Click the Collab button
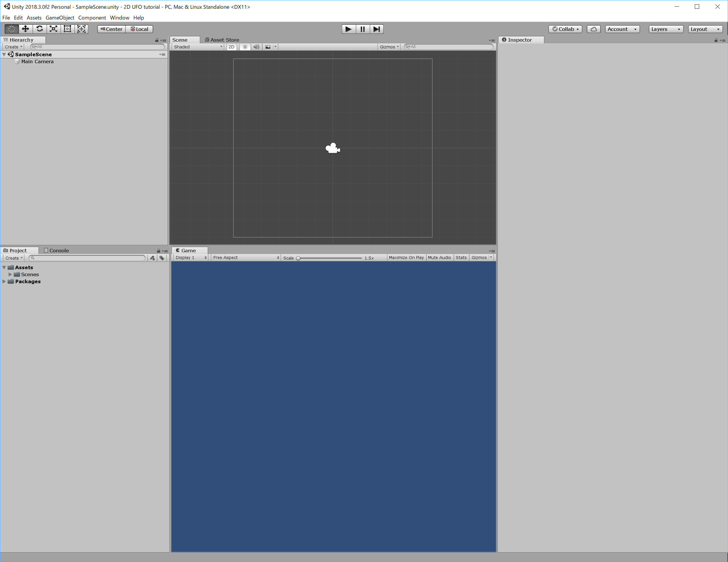 pyautogui.click(x=565, y=29)
